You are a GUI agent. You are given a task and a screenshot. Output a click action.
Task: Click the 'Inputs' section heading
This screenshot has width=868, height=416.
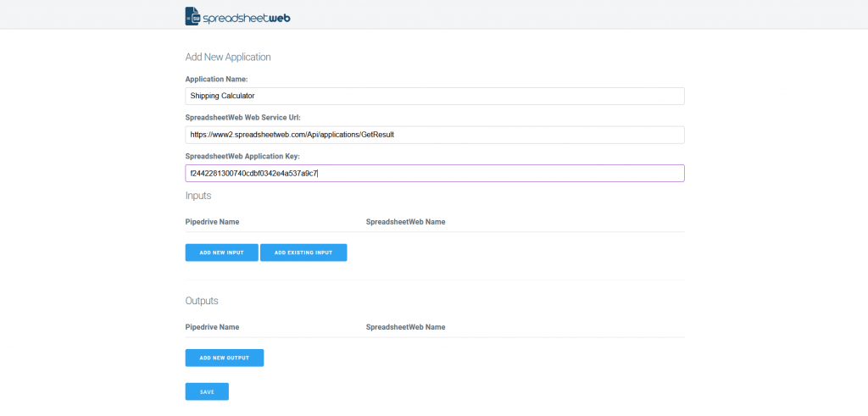click(x=198, y=195)
